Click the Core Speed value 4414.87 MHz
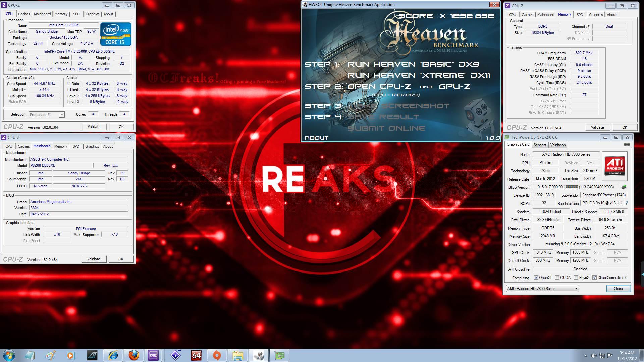The height and width of the screenshot is (362, 644). tap(44, 84)
